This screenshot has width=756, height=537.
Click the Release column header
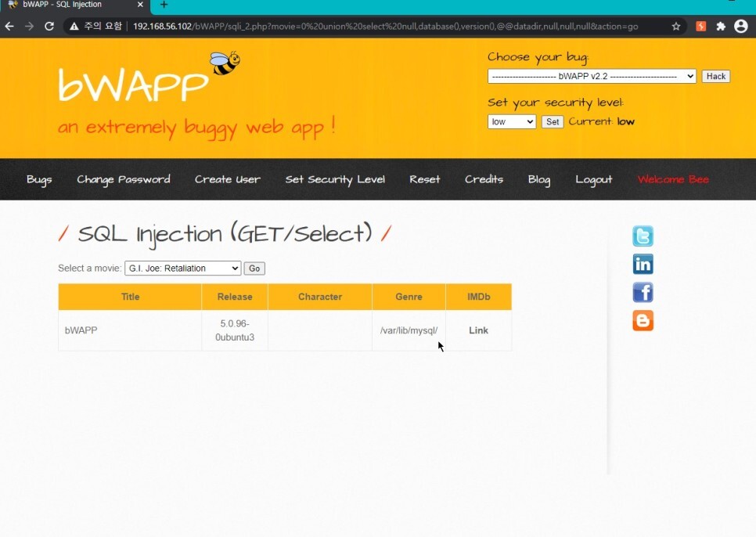pos(235,297)
